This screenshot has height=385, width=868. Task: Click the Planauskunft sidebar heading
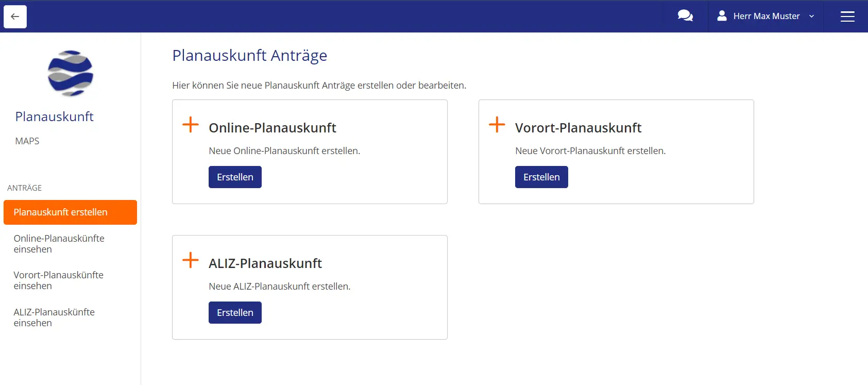(54, 116)
